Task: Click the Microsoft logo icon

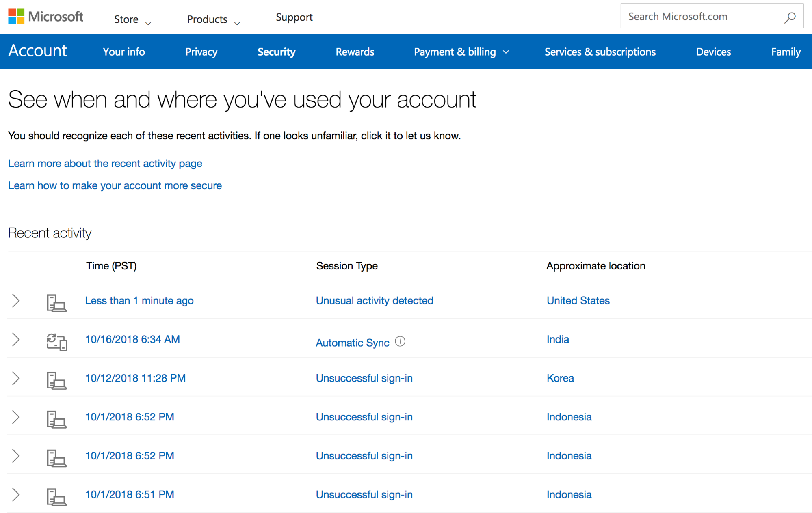Action: [x=16, y=17]
